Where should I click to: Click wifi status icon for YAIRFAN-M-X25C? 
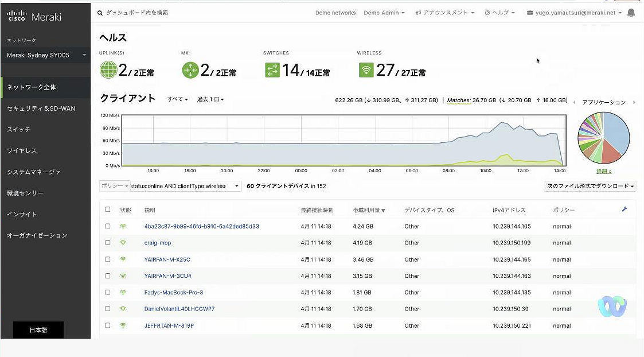pyautogui.click(x=123, y=259)
